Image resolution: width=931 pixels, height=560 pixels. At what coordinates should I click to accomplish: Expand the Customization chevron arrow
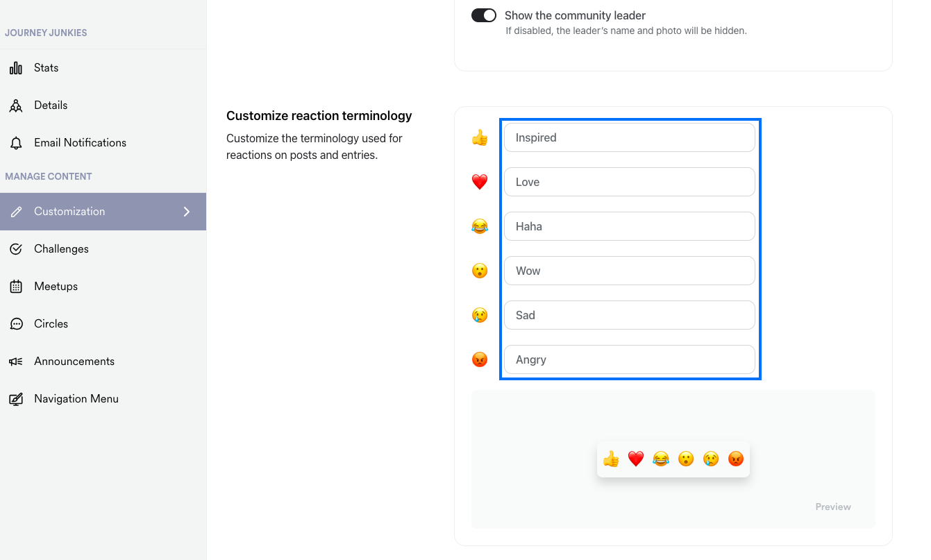187,212
